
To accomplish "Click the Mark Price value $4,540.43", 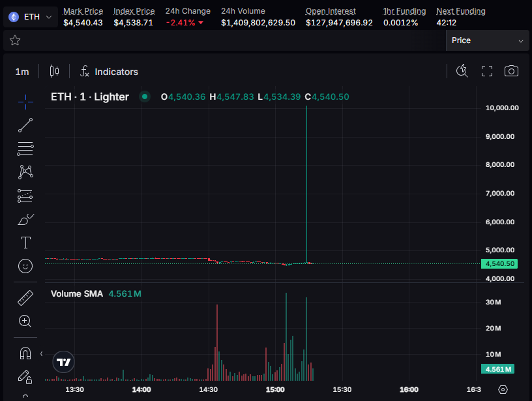I will pyautogui.click(x=83, y=23).
